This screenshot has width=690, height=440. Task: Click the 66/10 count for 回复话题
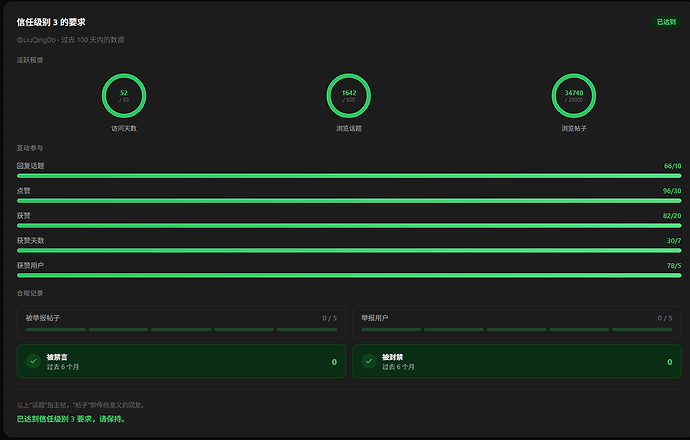[x=672, y=166]
